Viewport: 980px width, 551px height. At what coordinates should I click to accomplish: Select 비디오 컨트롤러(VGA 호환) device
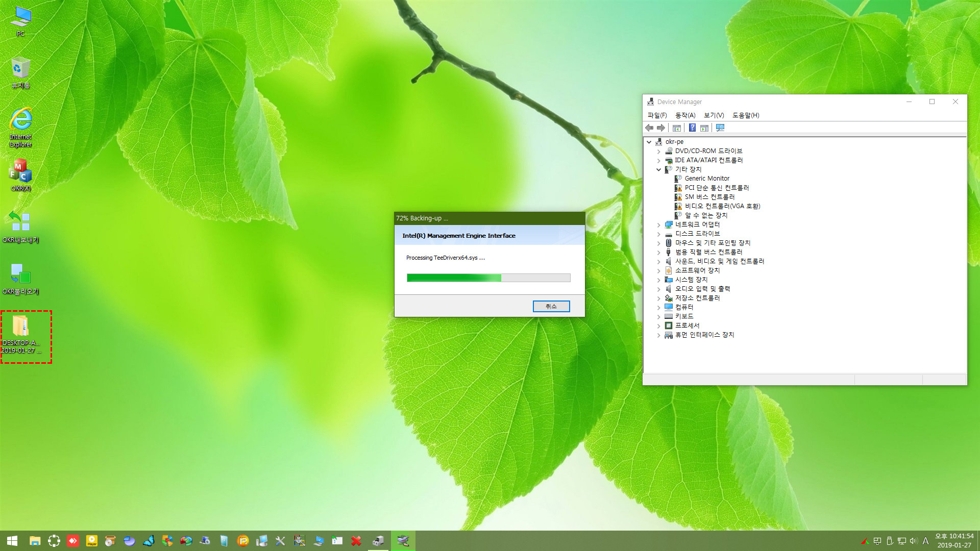722,206
